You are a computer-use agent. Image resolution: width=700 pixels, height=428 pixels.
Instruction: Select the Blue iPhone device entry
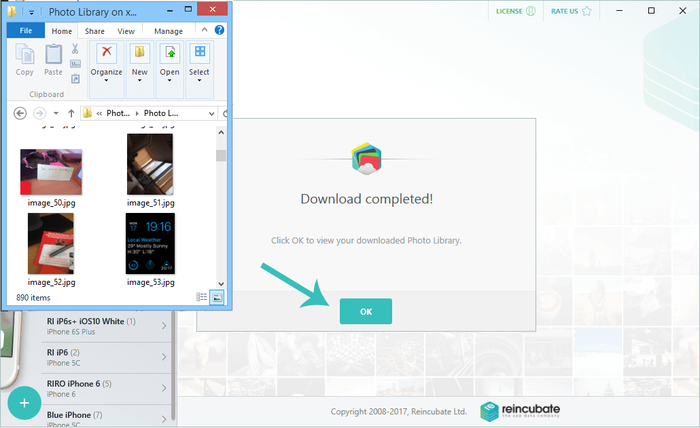(x=107, y=416)
